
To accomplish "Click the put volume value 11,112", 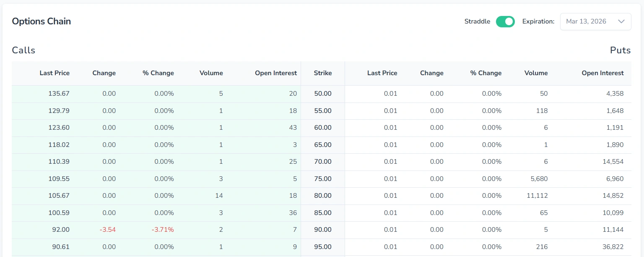I will (538, 196).
